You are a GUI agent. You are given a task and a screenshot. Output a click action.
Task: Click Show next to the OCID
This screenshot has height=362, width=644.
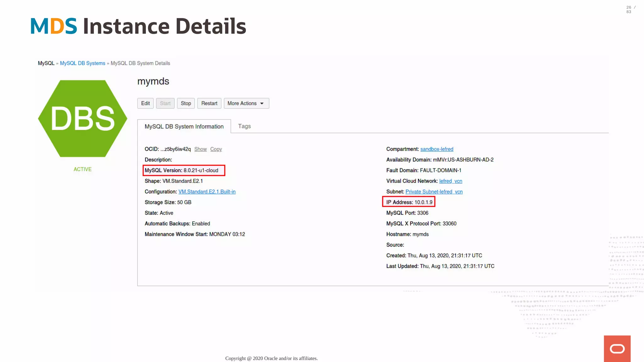(x=200, y=149)
